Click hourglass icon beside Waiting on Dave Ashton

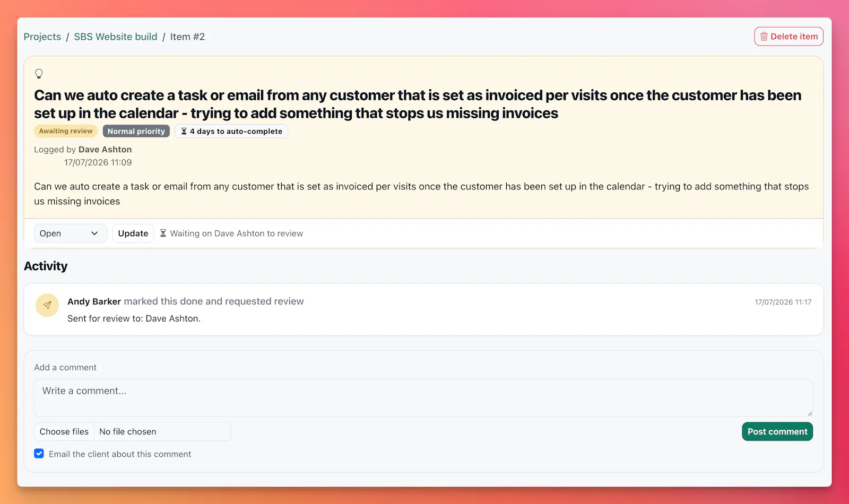click(163, 233)
